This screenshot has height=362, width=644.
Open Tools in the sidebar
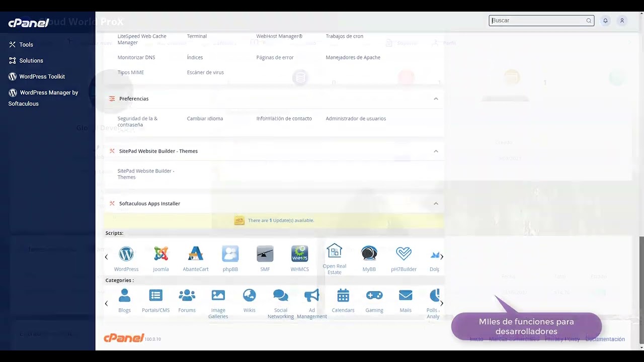21,45
